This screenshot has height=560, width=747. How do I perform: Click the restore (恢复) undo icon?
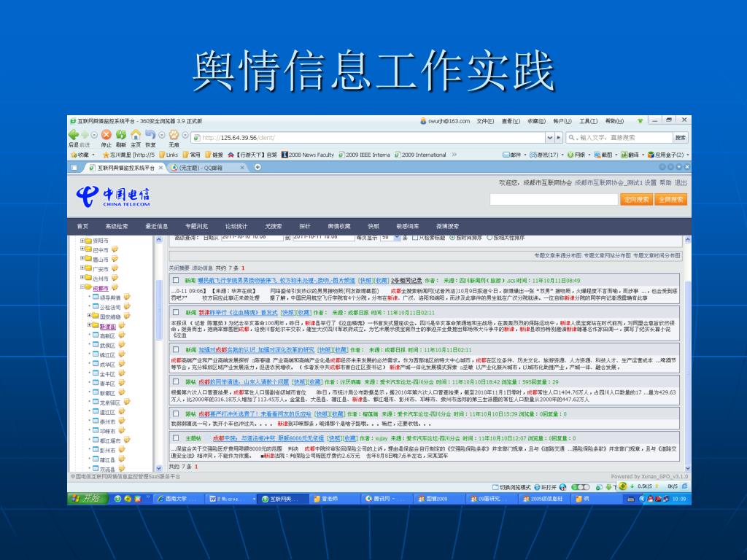pos(150,135)
